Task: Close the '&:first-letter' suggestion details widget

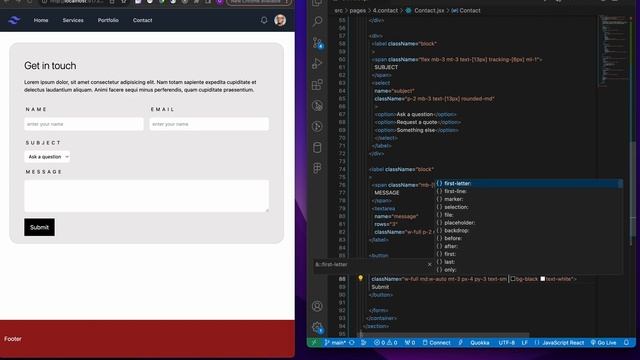Action: [429, 264]
